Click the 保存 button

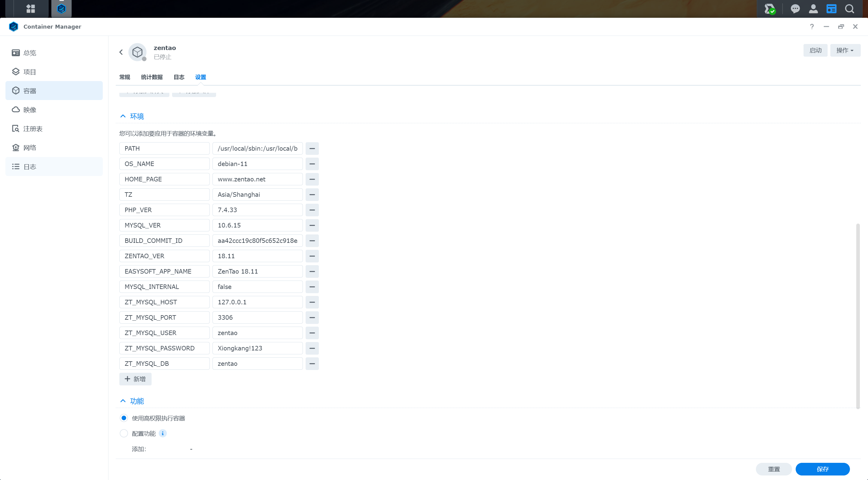click(x=822, y=469)
